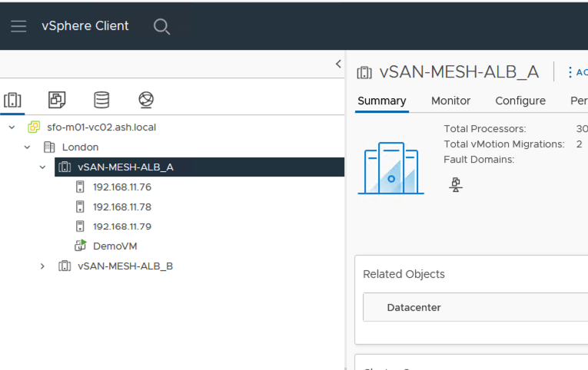Click the Fault Domains label
The width and height of the screenshot is (588, 370).
[479, 160]
